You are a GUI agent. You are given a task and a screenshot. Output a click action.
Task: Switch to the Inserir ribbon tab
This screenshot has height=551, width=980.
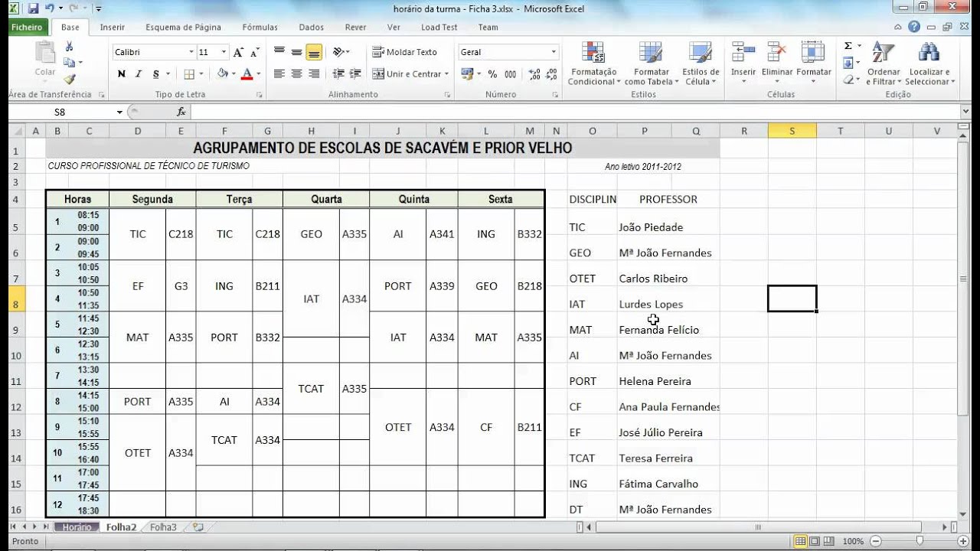112,27
